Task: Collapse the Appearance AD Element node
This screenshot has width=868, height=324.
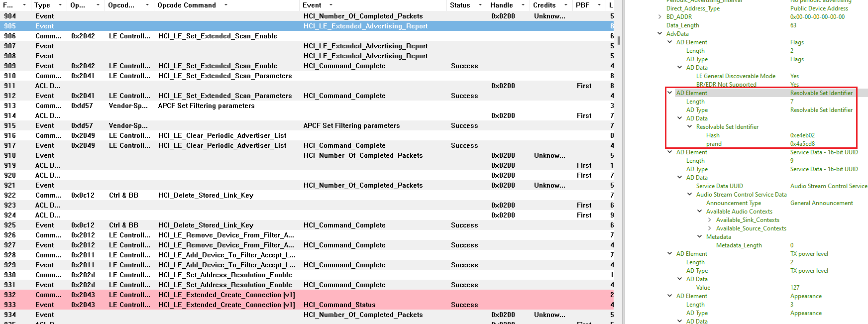Action: (x=670, y=296)
